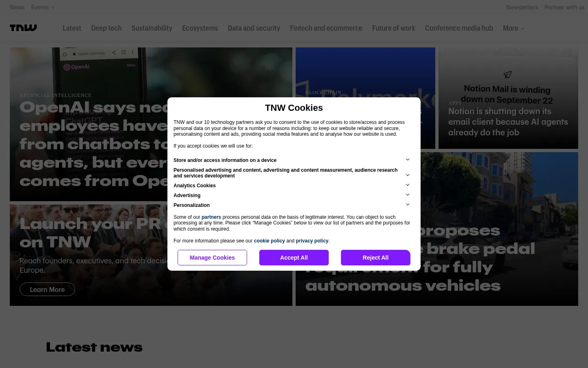The height and width of the screenshot is (368, 588).
Task: Expand 'Store and/or access information on a device' chevron
Action: pos(408,160)
